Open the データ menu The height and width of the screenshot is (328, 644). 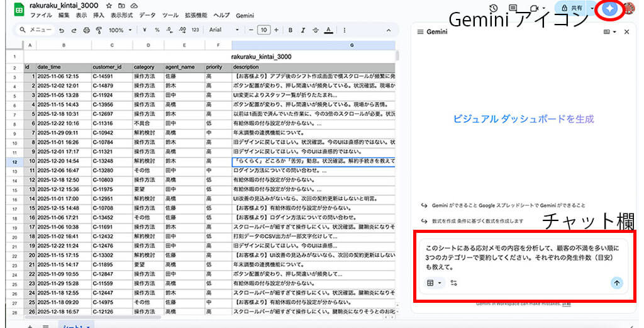tap(147, 16)
